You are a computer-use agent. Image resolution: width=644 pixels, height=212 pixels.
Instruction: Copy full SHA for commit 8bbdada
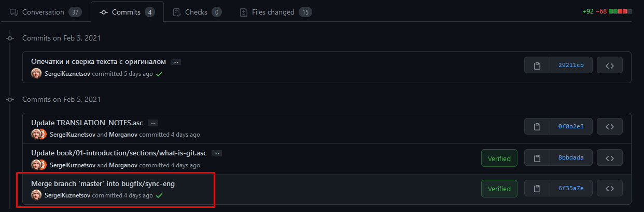(537, 158)
